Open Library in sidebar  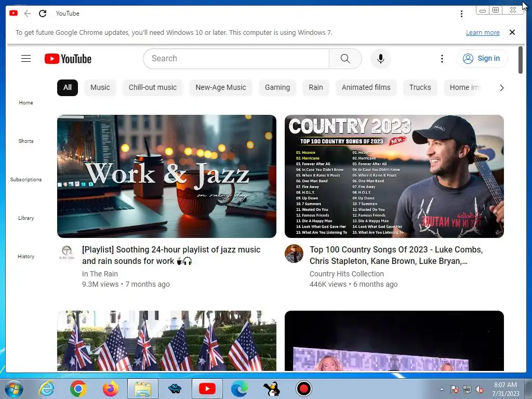[x=26, y=218]
